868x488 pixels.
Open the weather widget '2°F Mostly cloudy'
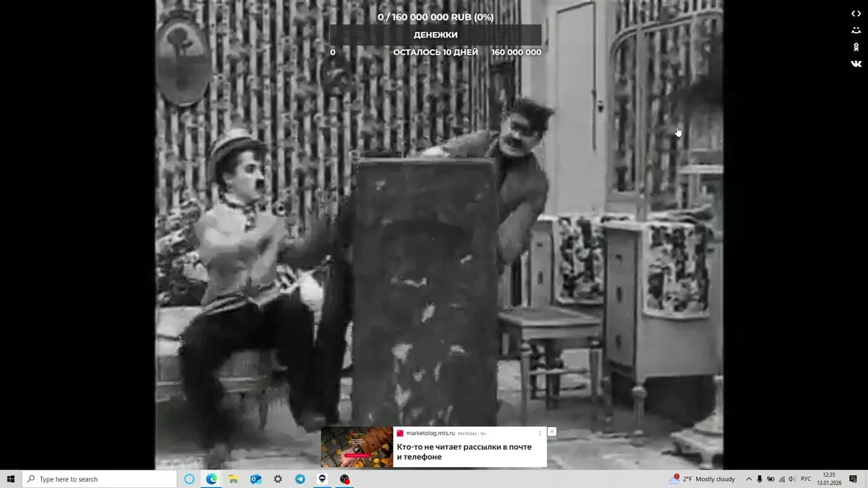(703, 479)
